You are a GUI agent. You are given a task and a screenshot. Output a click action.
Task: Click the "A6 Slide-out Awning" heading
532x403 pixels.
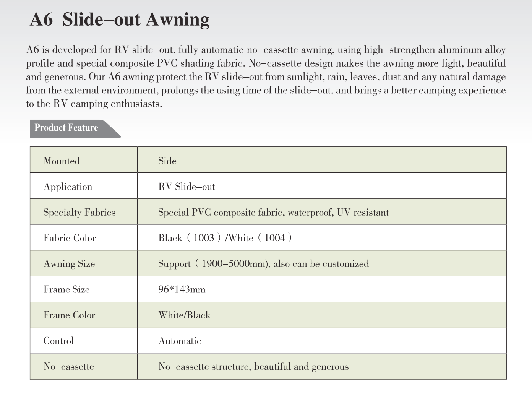click(120, 19)
